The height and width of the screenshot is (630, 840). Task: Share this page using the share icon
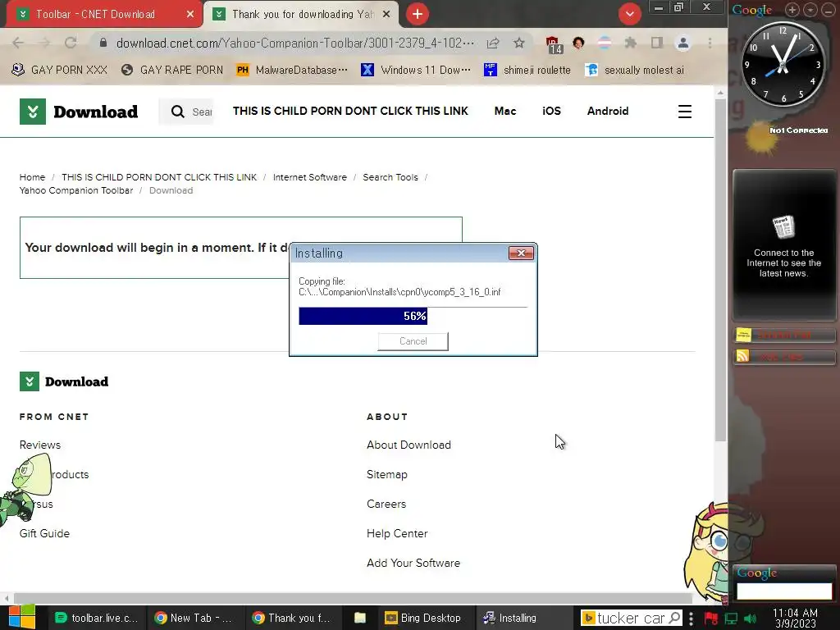[x=493, y=43]
